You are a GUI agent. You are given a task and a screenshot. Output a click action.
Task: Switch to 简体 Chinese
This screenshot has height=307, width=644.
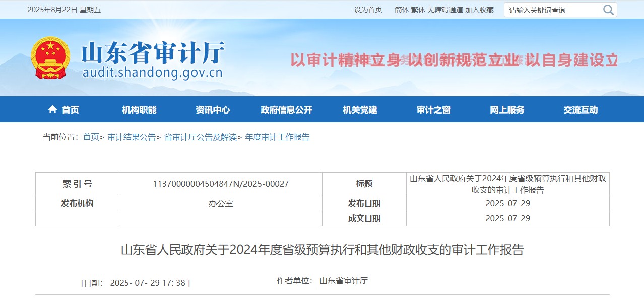click(x=402, y=10)
